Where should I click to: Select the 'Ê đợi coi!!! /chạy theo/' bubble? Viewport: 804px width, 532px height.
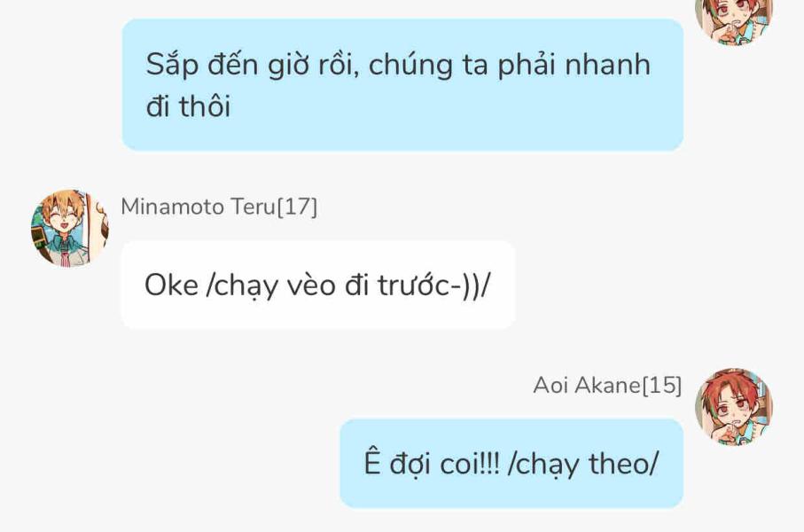coord(511,463)
